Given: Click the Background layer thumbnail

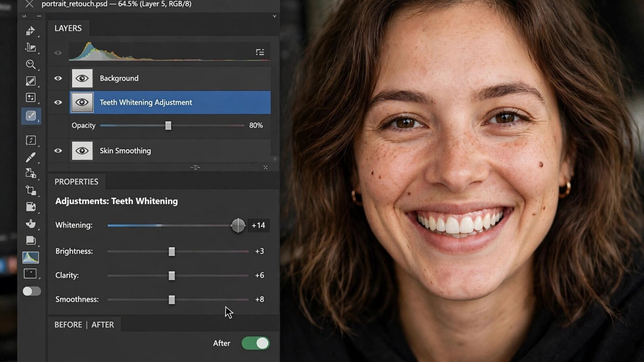Looking at the screenshot, I should tap(82, 78).
